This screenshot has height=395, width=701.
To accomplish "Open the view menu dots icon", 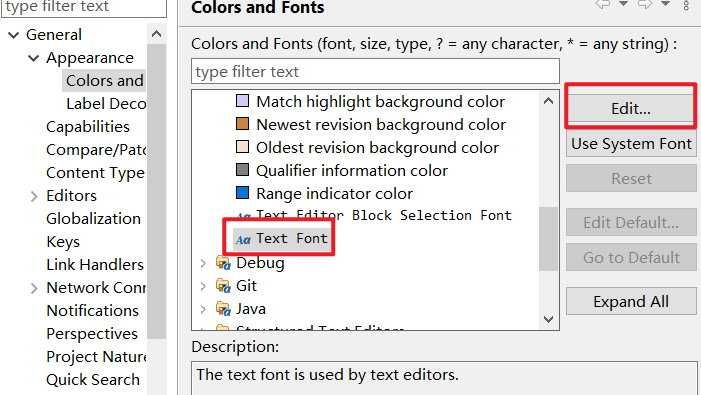I will [x=686, y=5].
